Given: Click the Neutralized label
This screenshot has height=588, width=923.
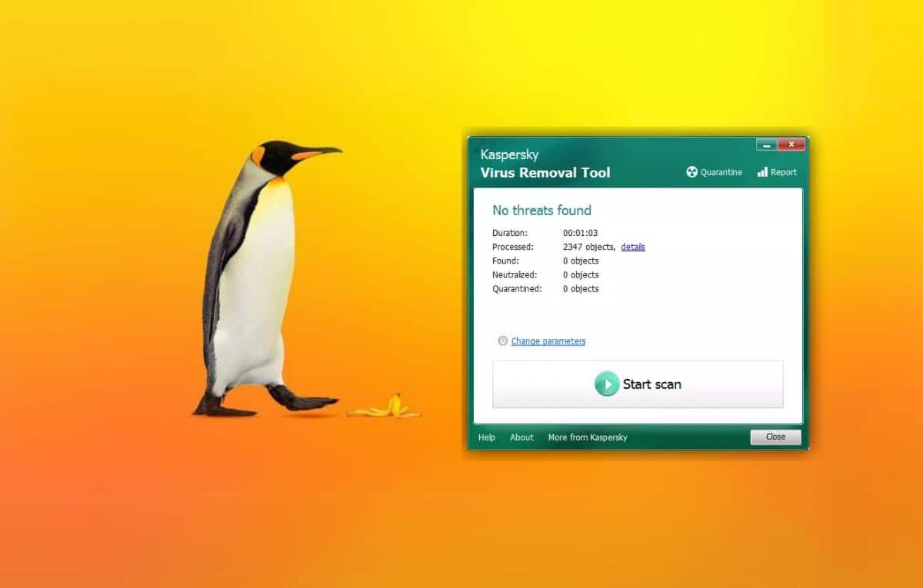Looking at the screenshot, I should coord(515,274).
